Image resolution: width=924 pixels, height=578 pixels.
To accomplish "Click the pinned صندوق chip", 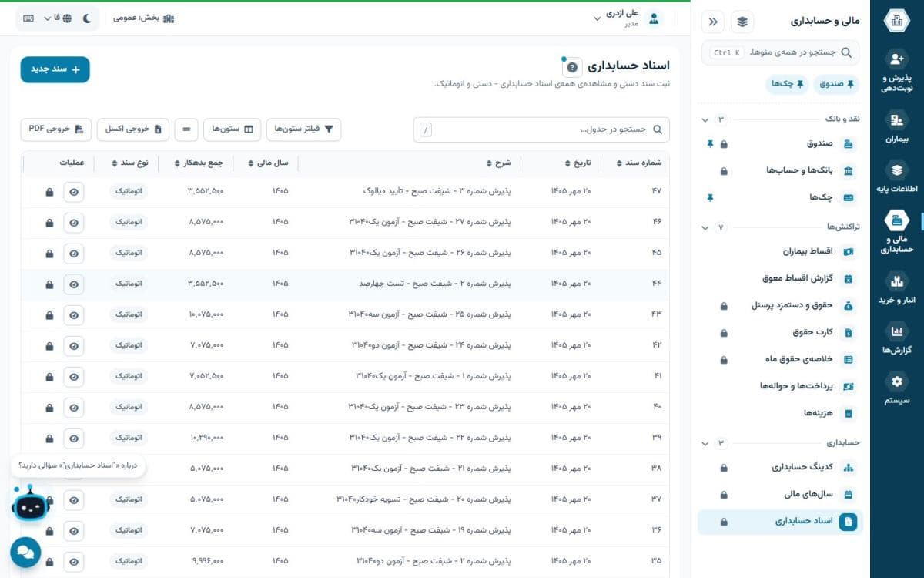I will [837, 84].
